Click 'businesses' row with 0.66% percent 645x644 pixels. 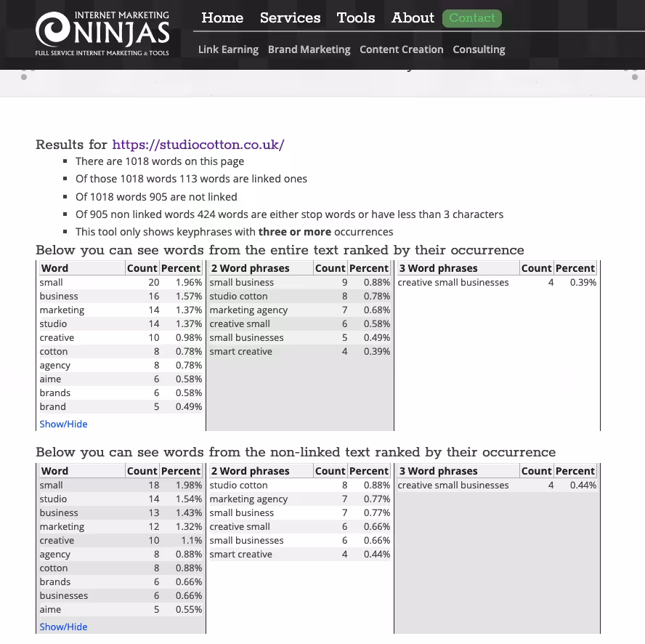[x=121, y=595]
